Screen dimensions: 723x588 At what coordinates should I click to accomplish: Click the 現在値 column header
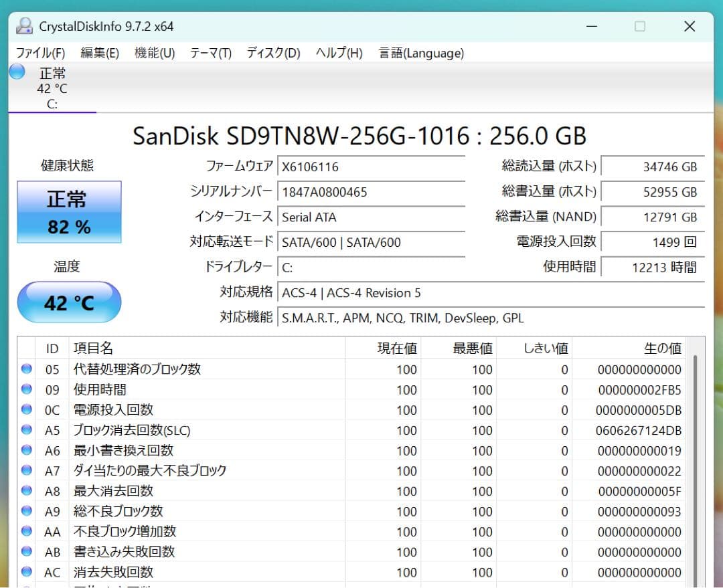pyautogui.click(x=383, y=348)
